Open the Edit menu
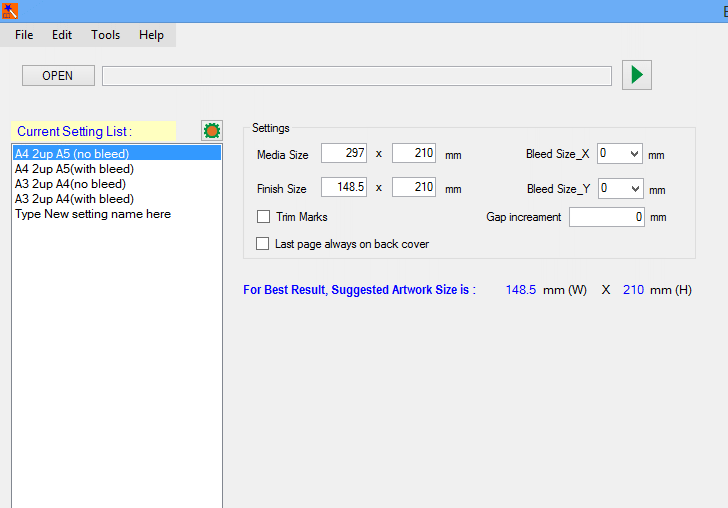Screen dimensions: 728x508 62,35
